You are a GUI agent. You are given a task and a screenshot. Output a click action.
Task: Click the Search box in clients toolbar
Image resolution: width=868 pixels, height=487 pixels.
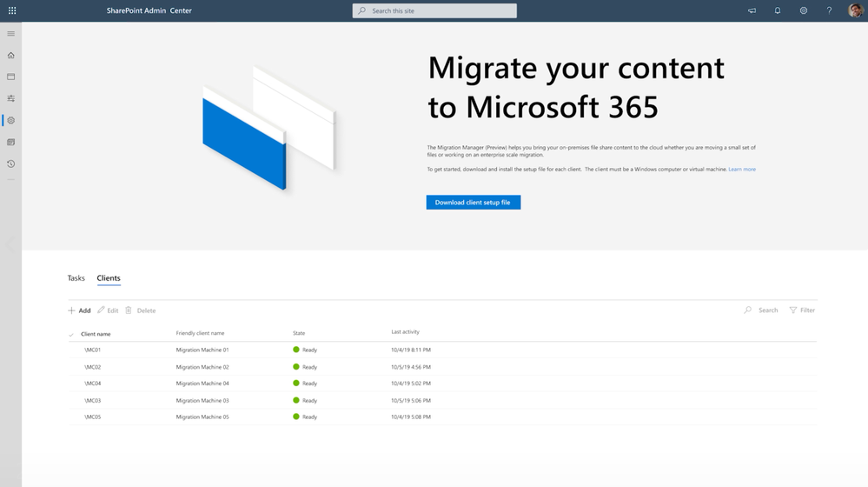click(x=761, y=310)
